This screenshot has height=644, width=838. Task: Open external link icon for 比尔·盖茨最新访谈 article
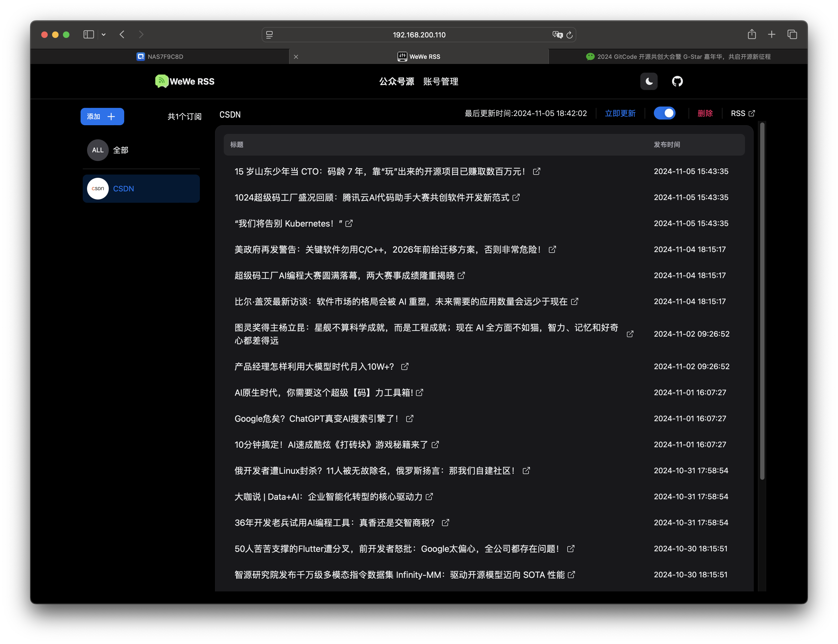(574, 302)
